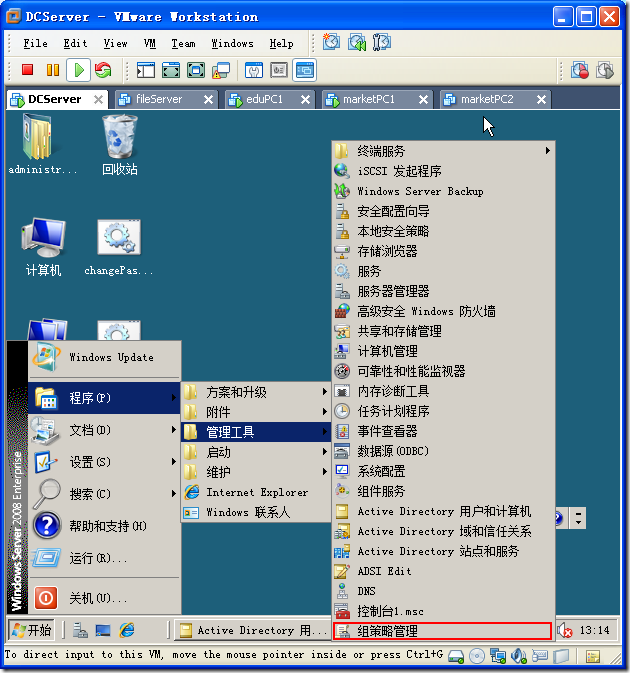Open the Help menu

282,43
